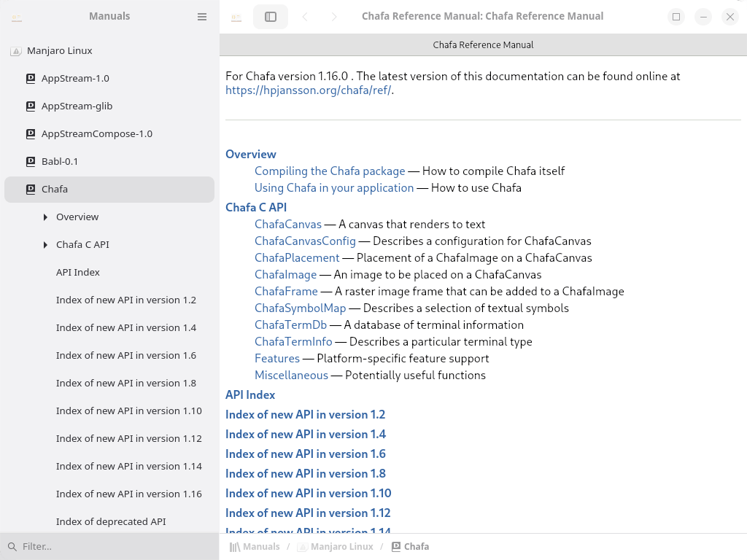Open Using Chafa in your application link
The image size is (747, 560).
334,187
